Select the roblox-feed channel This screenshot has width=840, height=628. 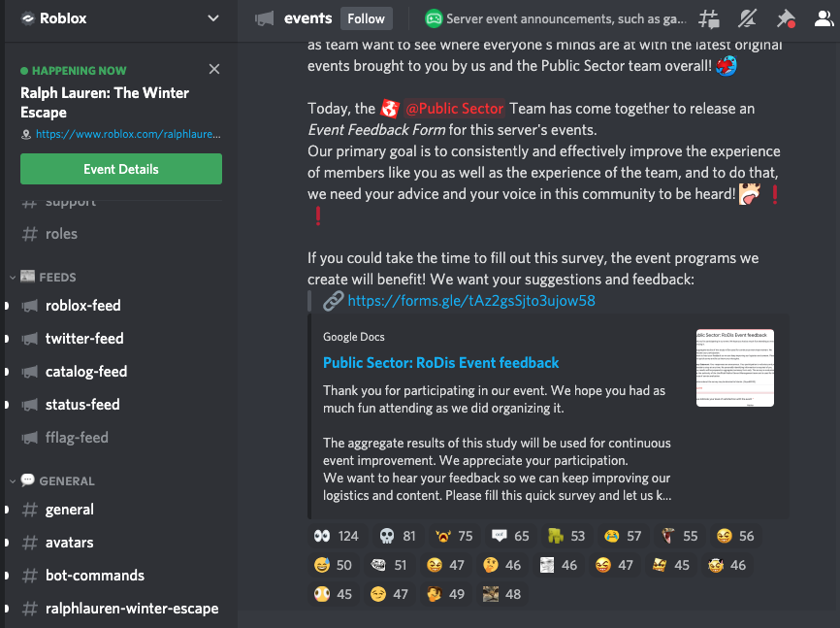[82, 308]
